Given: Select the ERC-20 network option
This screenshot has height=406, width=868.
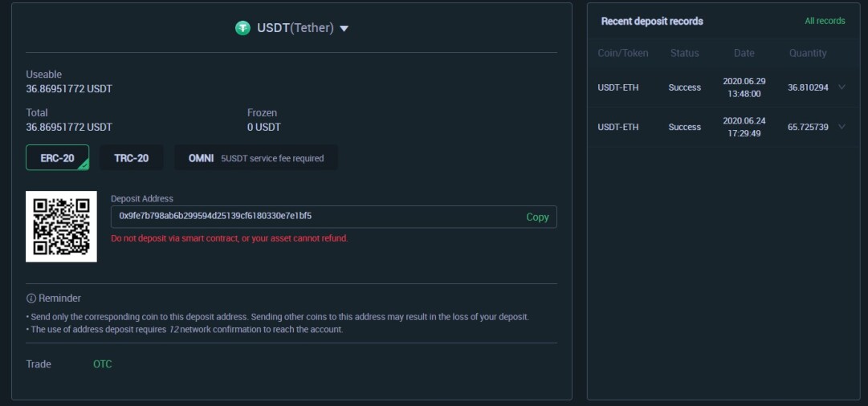Looking at the screenshot, I should 58,157.
